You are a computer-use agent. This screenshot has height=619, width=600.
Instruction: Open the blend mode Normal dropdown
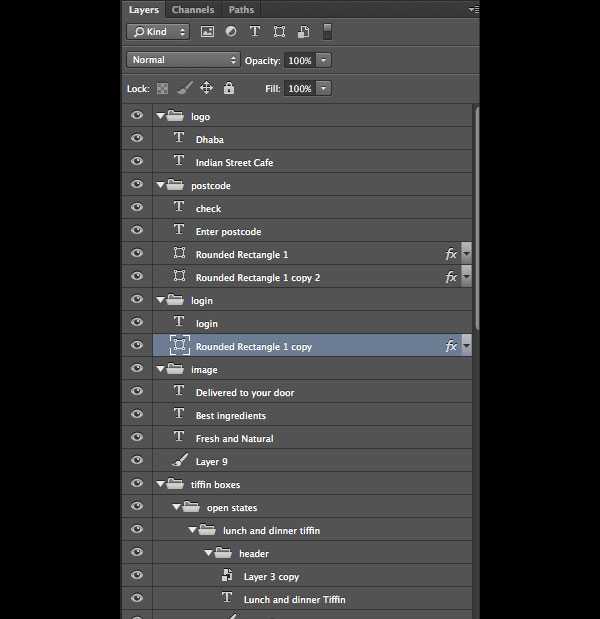click(x=183, y=60)
